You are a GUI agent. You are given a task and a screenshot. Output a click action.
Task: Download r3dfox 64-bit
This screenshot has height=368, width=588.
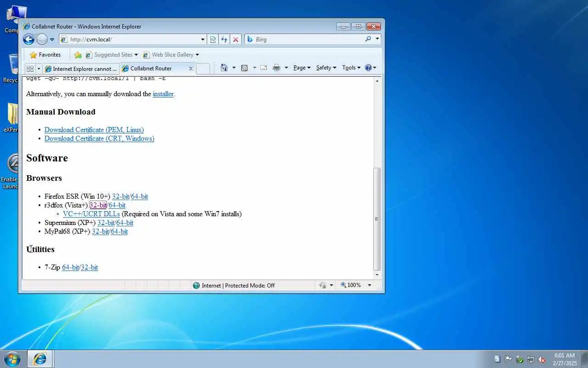pyautogui.click(x=117, y=205)
